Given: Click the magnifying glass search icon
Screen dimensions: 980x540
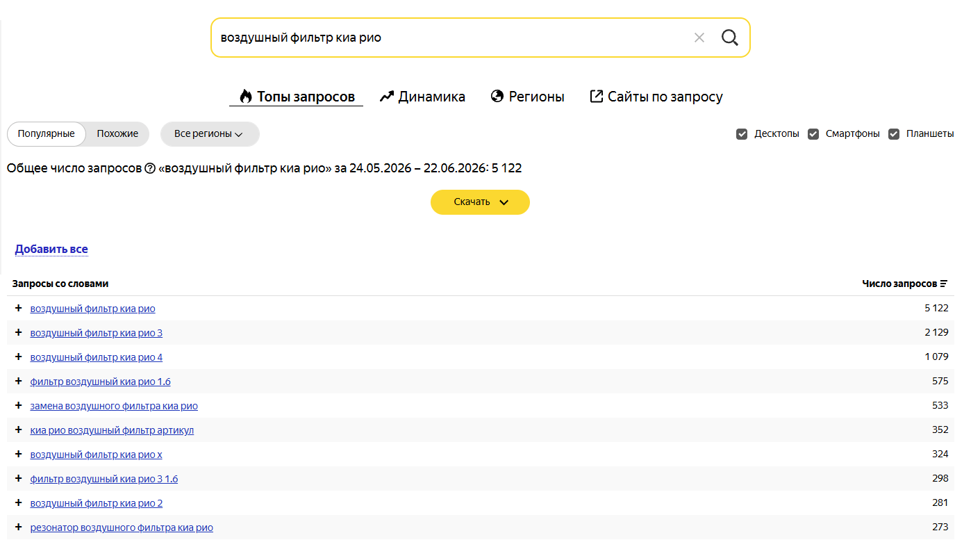Looking at the screenshot, I should click(730, 38).
